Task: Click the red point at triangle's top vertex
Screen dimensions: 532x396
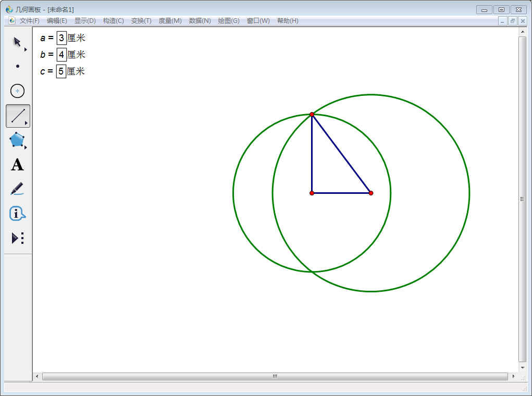Action: coord(312,114)
